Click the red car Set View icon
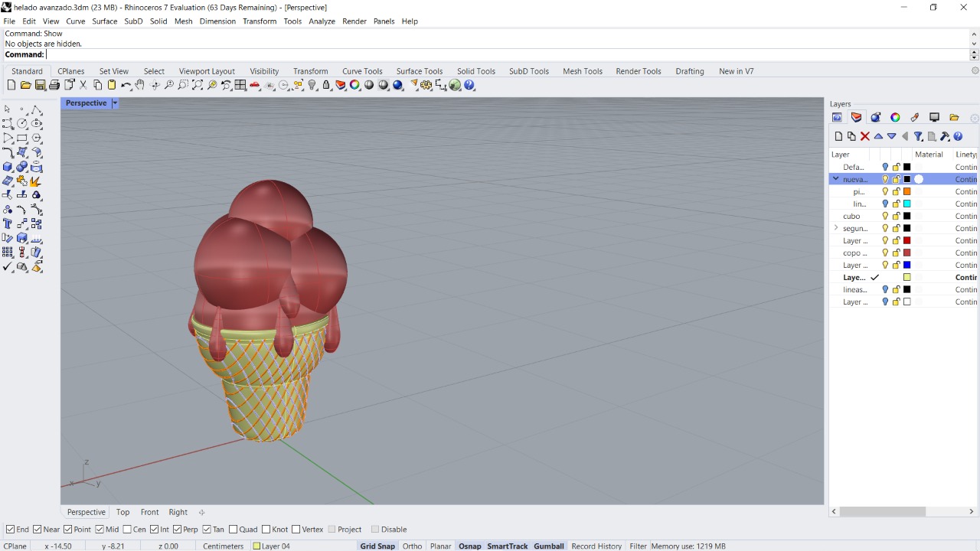 pyautogui.click(x=254, y=85)
